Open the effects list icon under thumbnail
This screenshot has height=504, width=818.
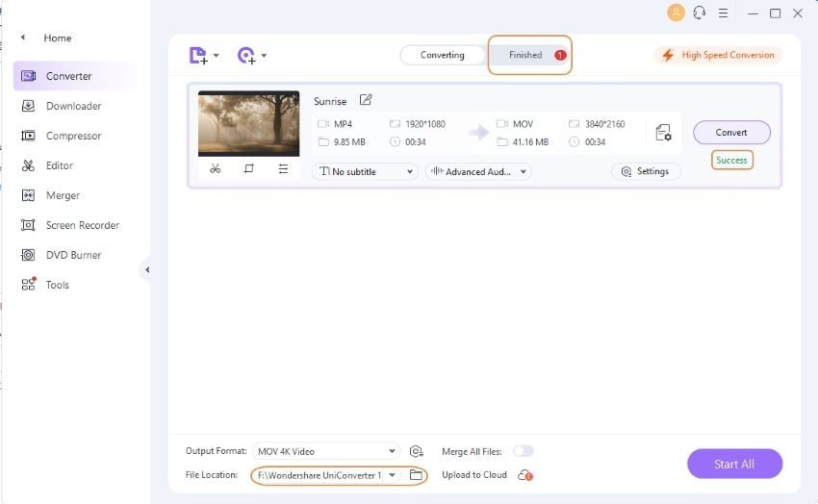click(283, 169)
